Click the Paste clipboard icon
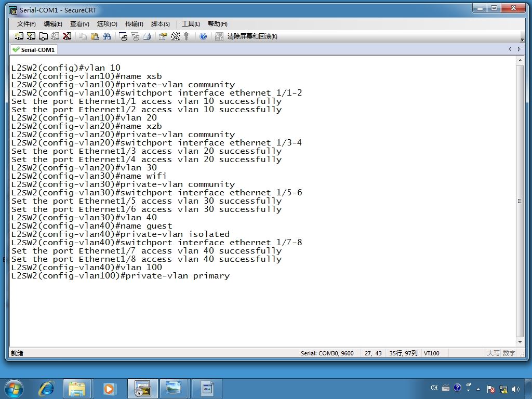The width and height of the screenshot is (532, 399). click(95, 36)
